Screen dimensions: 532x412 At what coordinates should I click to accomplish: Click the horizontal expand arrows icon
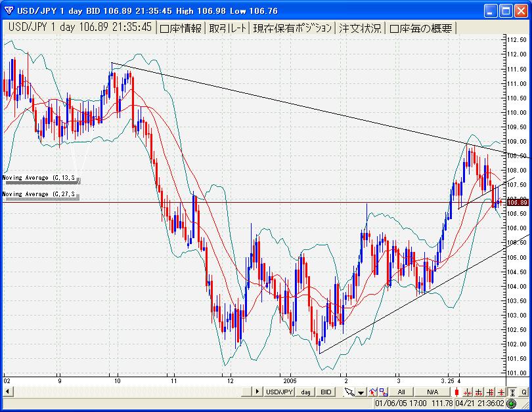click(x=479, y=392)
